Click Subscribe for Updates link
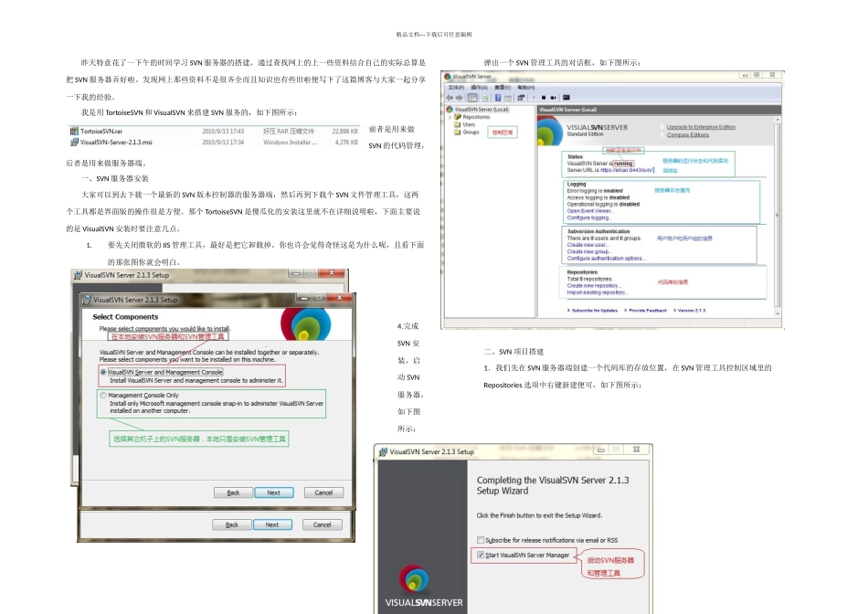 coord(594,311)
